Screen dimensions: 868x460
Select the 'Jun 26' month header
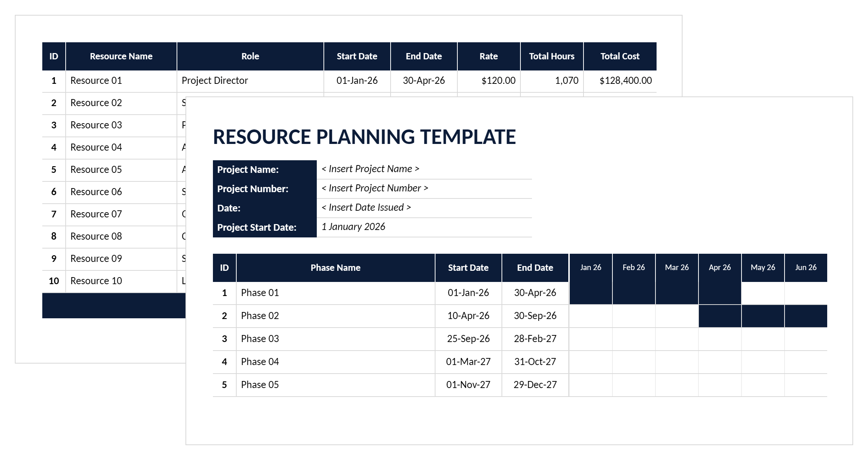tap(806, 267)
